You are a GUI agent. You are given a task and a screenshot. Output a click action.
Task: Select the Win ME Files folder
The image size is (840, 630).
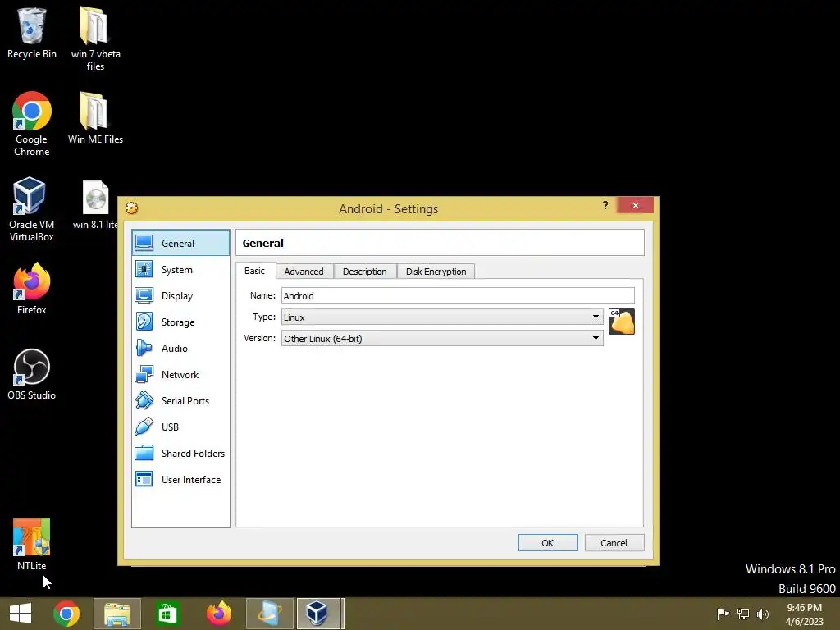95,118
